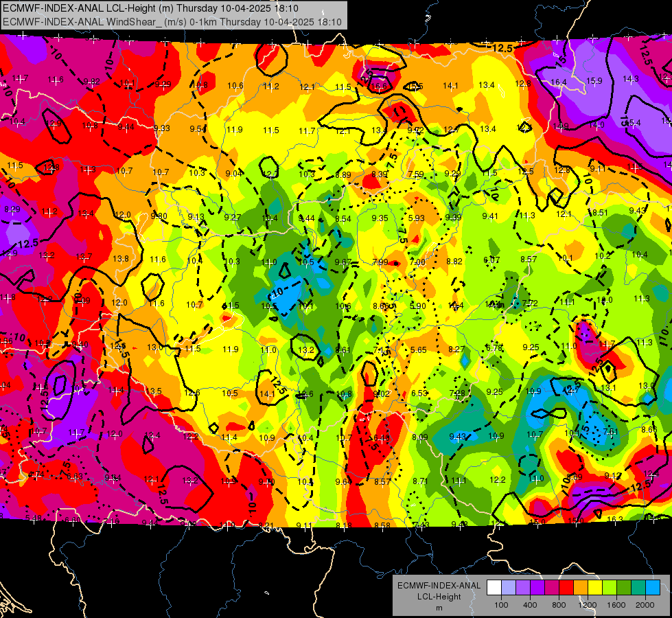Screen dimensions: 672x618
Task: Click the wind shear value 9.35
Action: (x=380, y=218)
